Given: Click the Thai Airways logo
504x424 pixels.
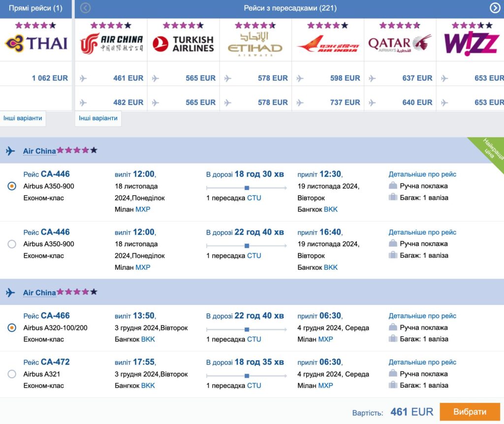Looking at the screenshot, I should (36, 43).
